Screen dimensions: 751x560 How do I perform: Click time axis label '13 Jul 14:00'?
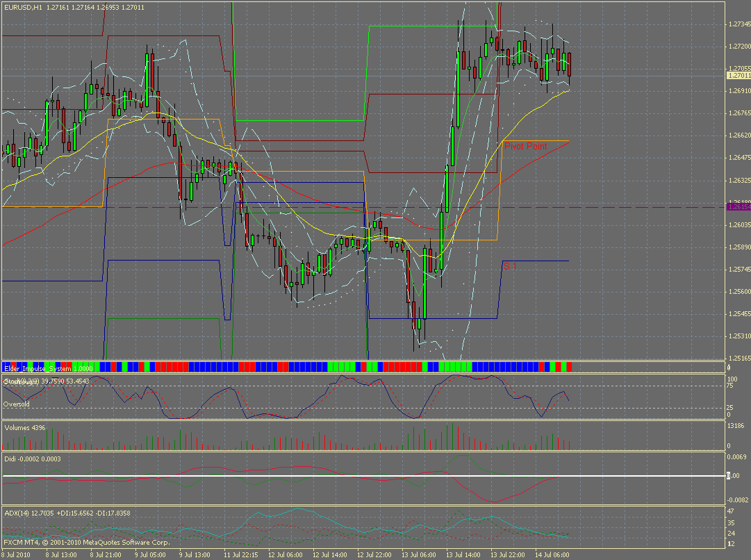[x=463, y=554]
